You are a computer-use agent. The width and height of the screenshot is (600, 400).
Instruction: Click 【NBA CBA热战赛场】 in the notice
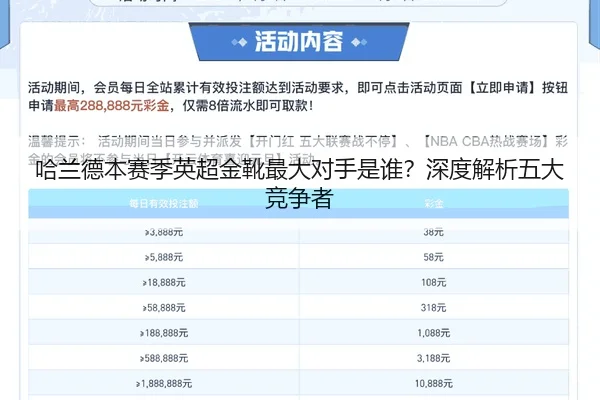click(486, 141)
